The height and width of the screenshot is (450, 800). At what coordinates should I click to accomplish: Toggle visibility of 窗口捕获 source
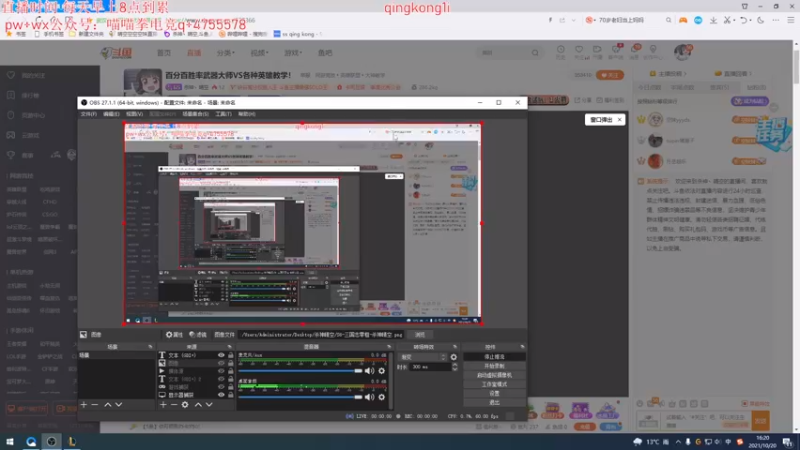tap(221, 387)
